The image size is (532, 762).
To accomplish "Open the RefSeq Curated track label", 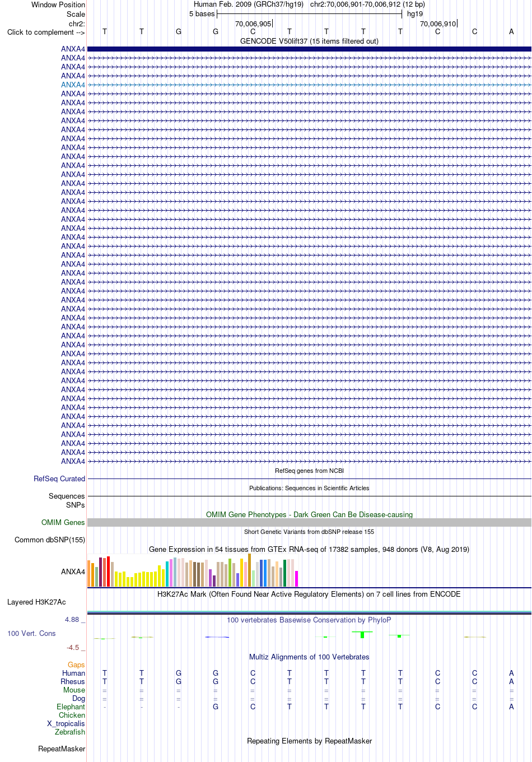I will (x=59, y=478).
